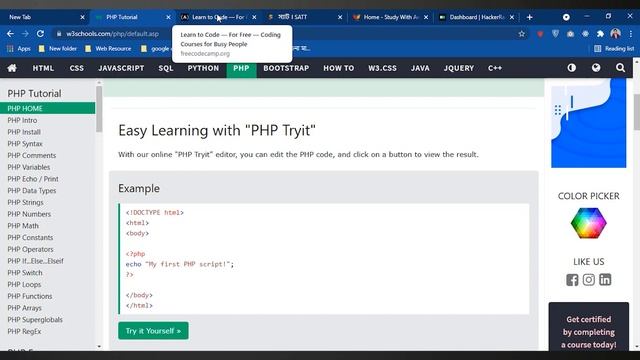Click the Try it Yourself button
This screenshot has width=640, height=360.
point(153,331)
